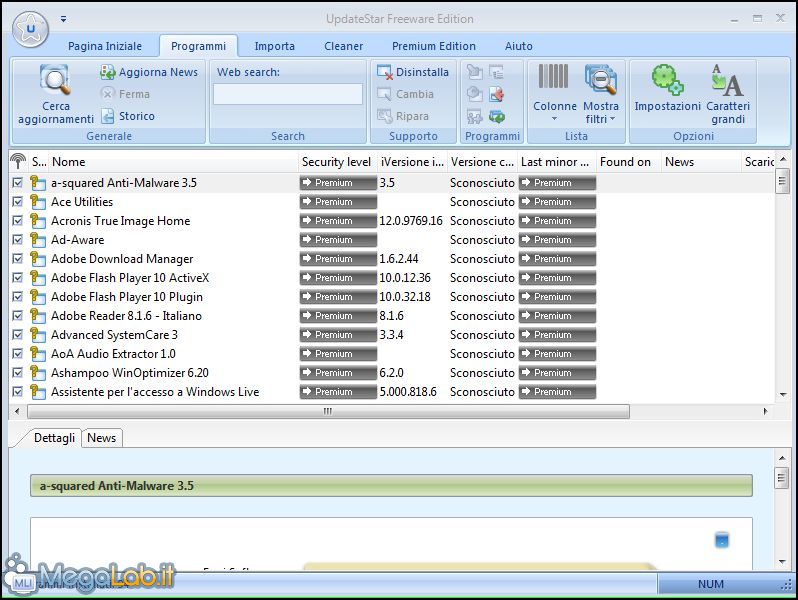Switch to the Cleaner tab
This screenshot has height=600, width=798.
coord(344,46)
